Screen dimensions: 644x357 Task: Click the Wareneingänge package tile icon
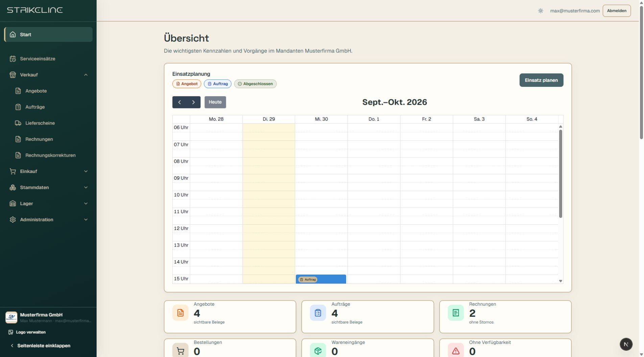pyautogui.click(x=318, y=351)
